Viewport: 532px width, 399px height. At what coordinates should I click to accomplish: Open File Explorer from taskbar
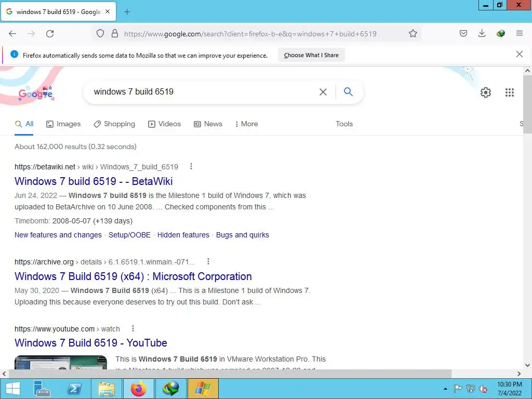pos(107,389)
